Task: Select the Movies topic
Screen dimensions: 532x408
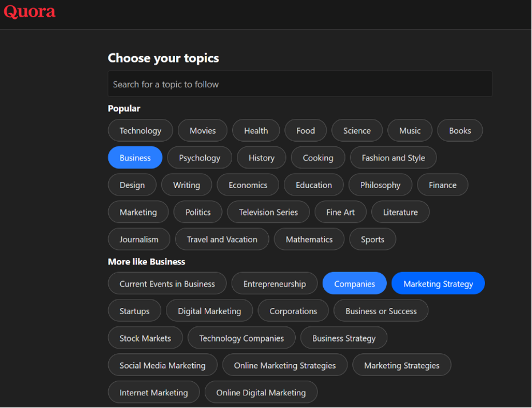Action: pyautogui.click(x=203, y=130)
